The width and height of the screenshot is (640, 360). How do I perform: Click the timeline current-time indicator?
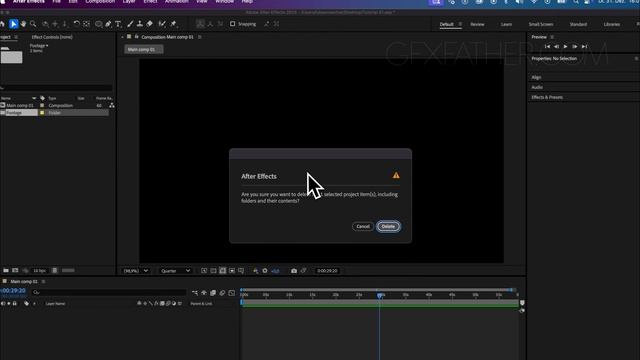[380, 295]
